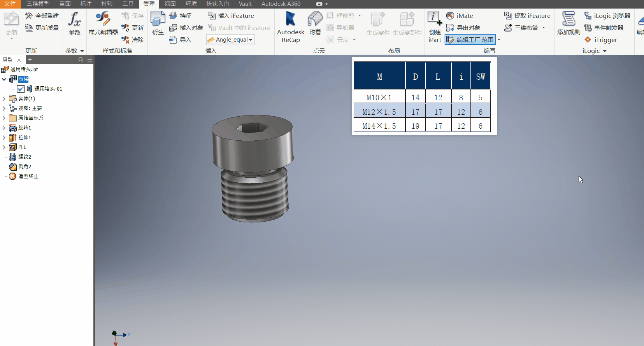The height and width of the screenshot is (346, 644).
Task: Click the 全部重建 rebuild all icon
Action: pos(29,16)
